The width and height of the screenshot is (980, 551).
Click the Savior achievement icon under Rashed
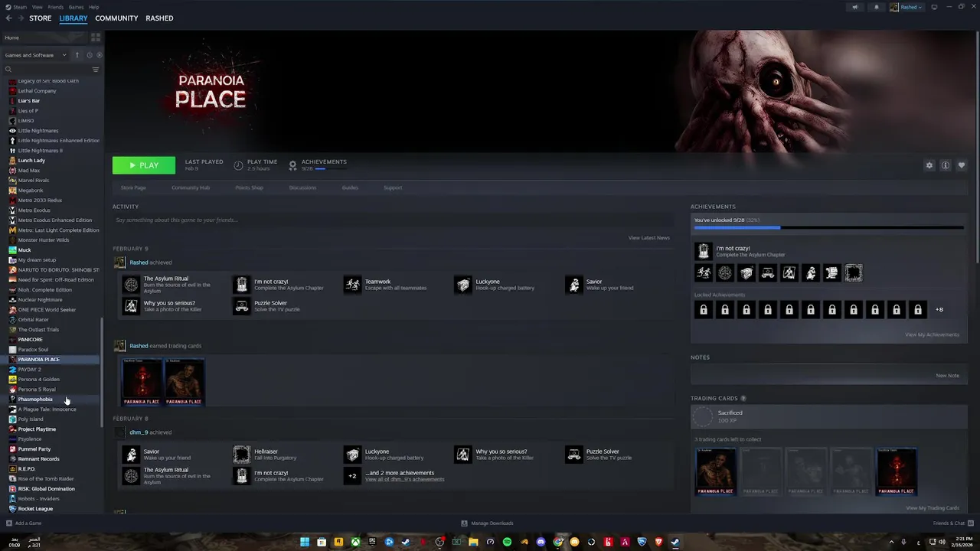tap(573, 285)
